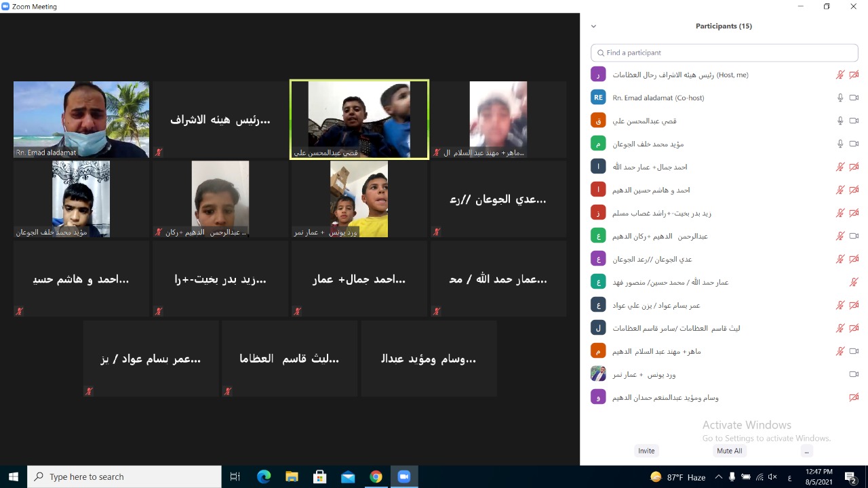Click the muted camera icon beside ورد يونس + عمار نمر
This screenshot has width=868, height=488.
(x=854, y=373)
